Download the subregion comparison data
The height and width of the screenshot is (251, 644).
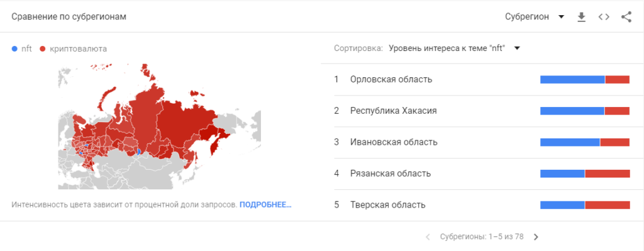pos(581,17)
